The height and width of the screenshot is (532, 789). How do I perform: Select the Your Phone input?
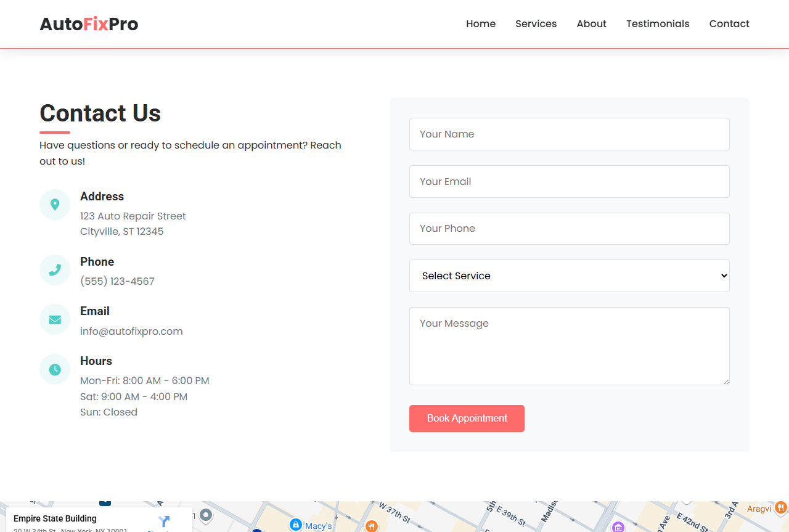click(569, 229)
